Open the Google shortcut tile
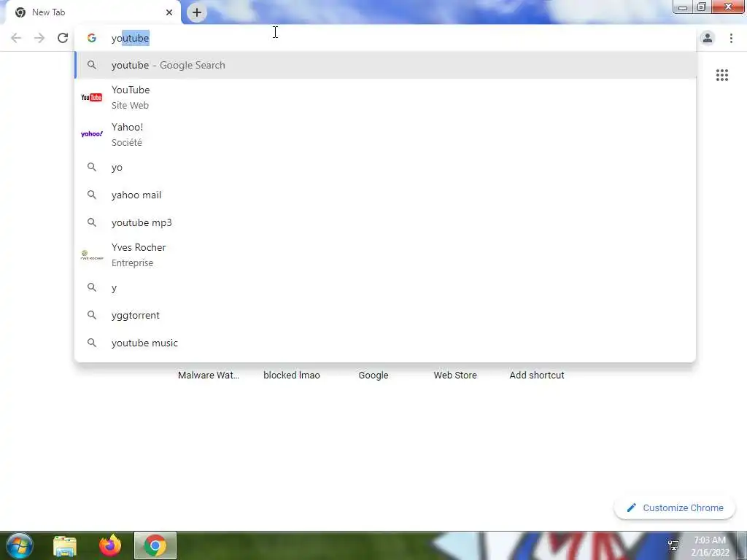The image size is (747, 560). 373,376
